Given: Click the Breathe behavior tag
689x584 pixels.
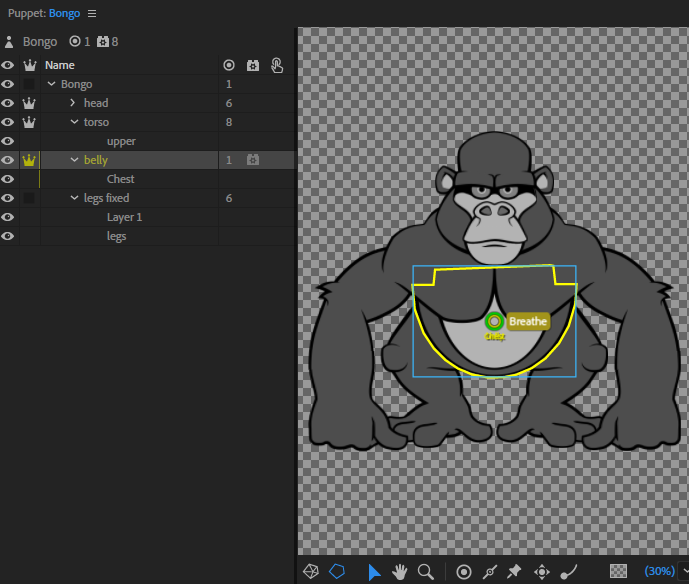Looking at the screenshot, I should pos(528,321).
